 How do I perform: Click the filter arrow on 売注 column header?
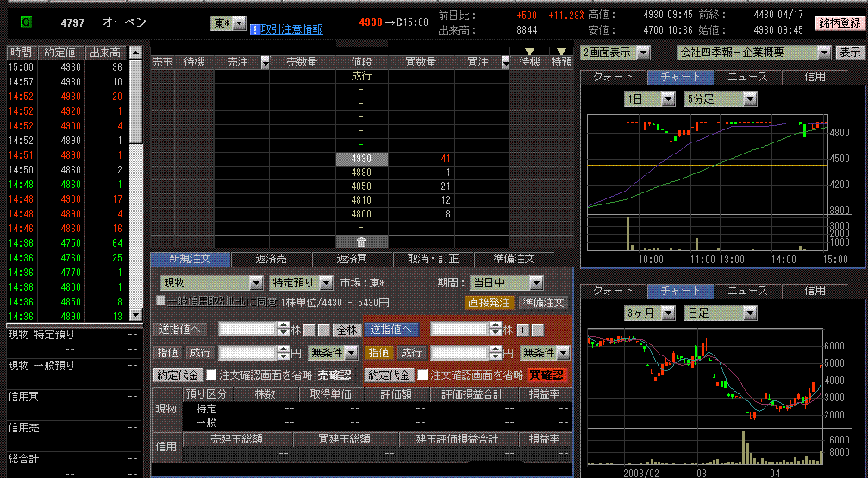pyautogui.click(x=265, y=62)
